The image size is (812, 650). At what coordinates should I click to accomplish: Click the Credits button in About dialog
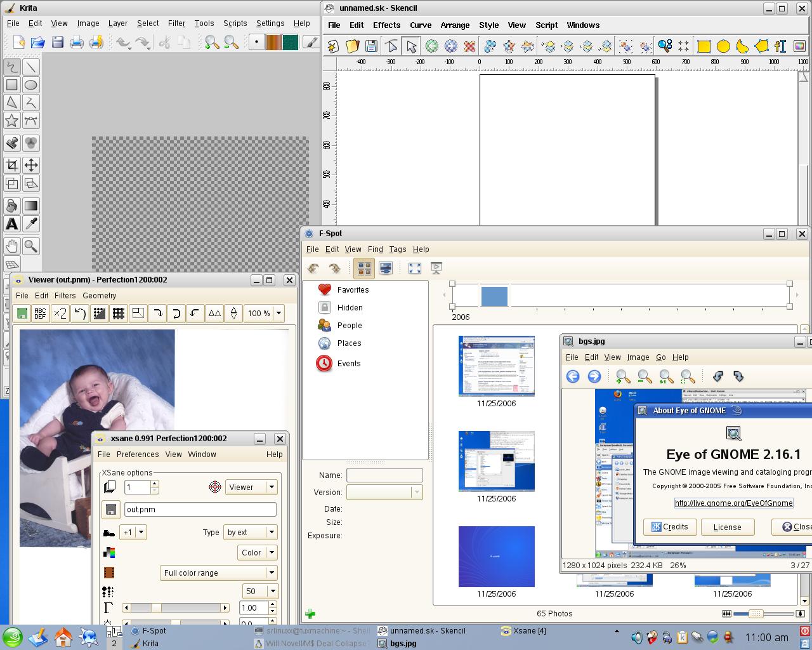[x=670, y=527]
